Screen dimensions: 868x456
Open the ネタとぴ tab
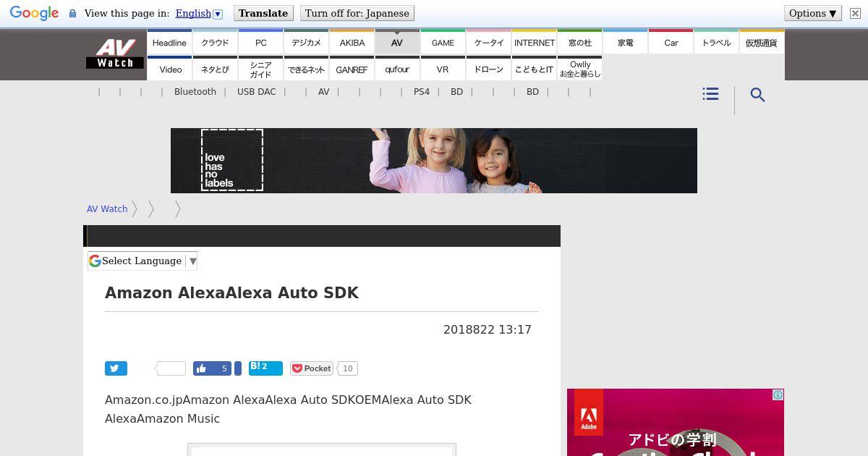[x=215, y=69]
